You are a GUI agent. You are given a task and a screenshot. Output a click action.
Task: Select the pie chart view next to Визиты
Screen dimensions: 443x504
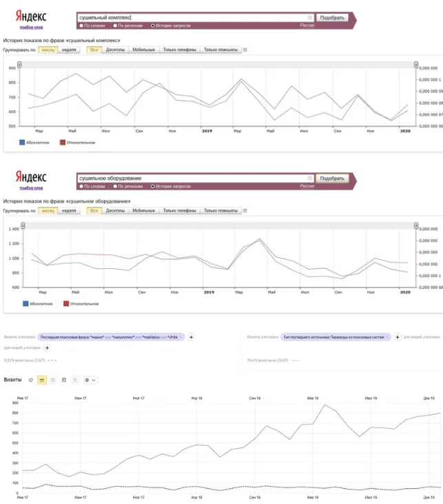point(31,380)
